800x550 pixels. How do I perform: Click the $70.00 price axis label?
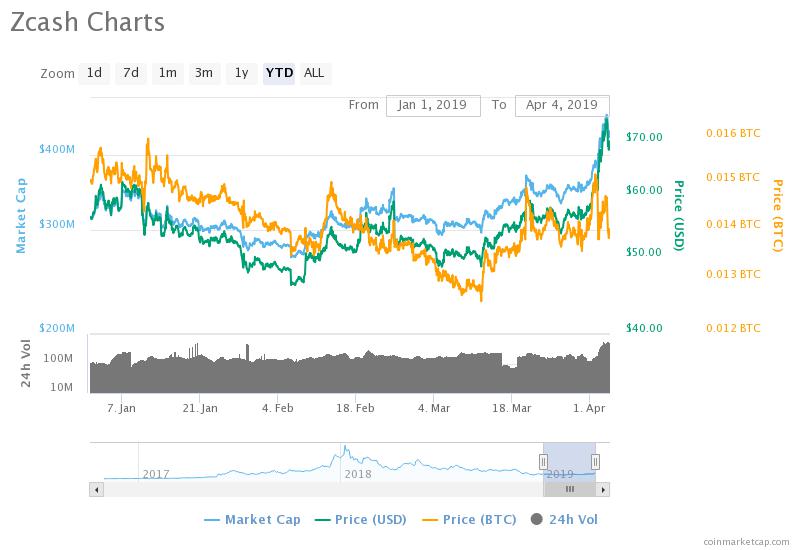[x=644, y=137]
